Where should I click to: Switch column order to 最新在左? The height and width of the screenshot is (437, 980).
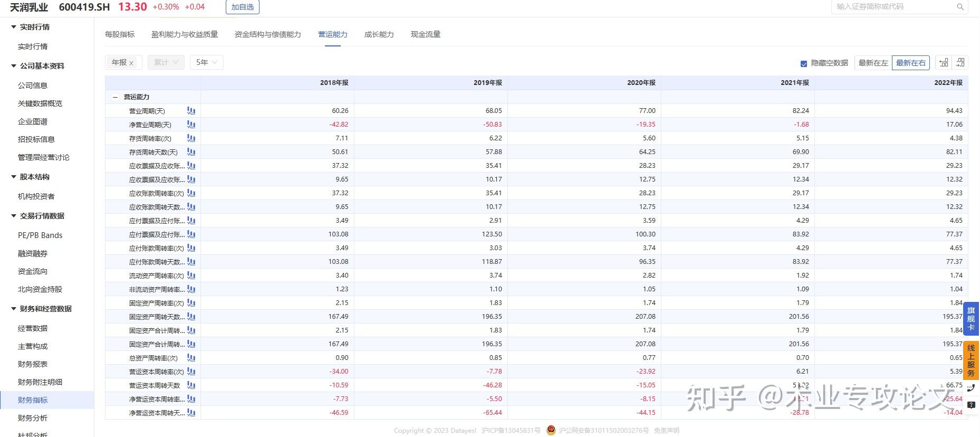pyautogui.click(x=873, y=63)
